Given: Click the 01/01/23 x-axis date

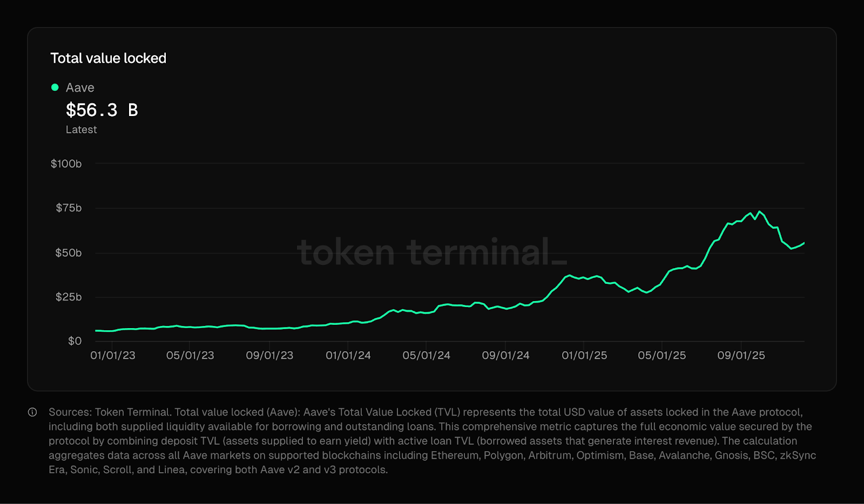Looking at the screenshot, I should (x=112, y=355).
